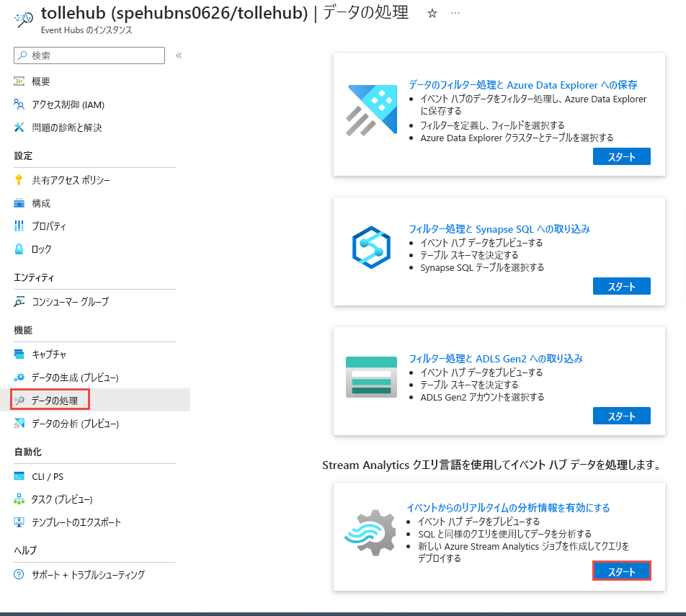Open CLI / PS menu item
This screenshot has height=616, width=686.
[48, 476]
